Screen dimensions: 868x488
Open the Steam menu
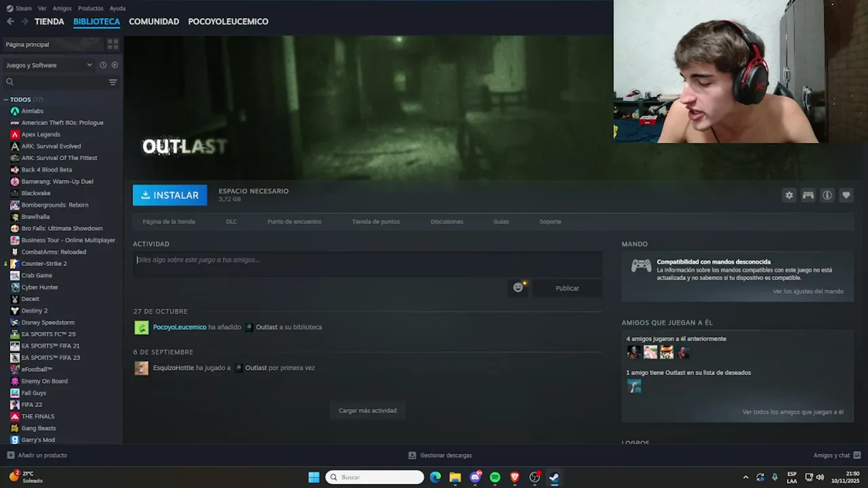pos(19,8)
